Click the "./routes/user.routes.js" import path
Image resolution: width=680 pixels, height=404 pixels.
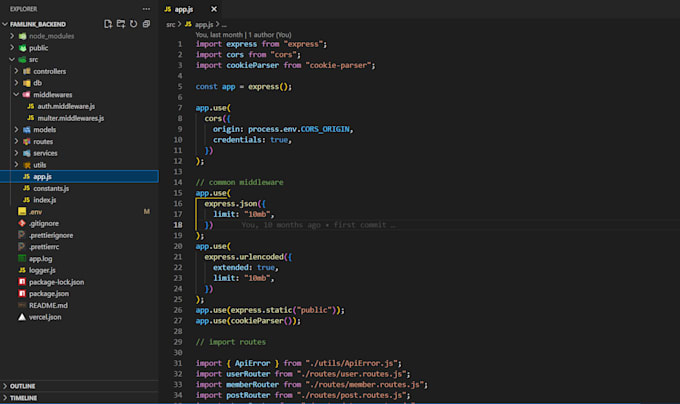351,374
